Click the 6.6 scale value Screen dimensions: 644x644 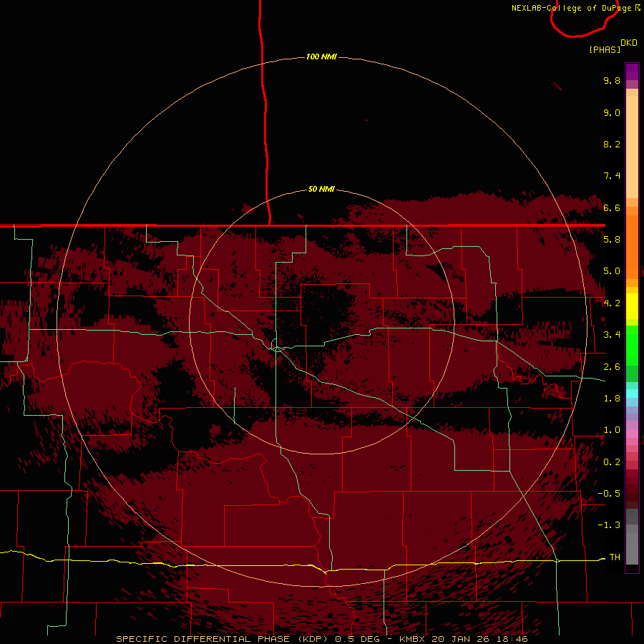point(612,208)
